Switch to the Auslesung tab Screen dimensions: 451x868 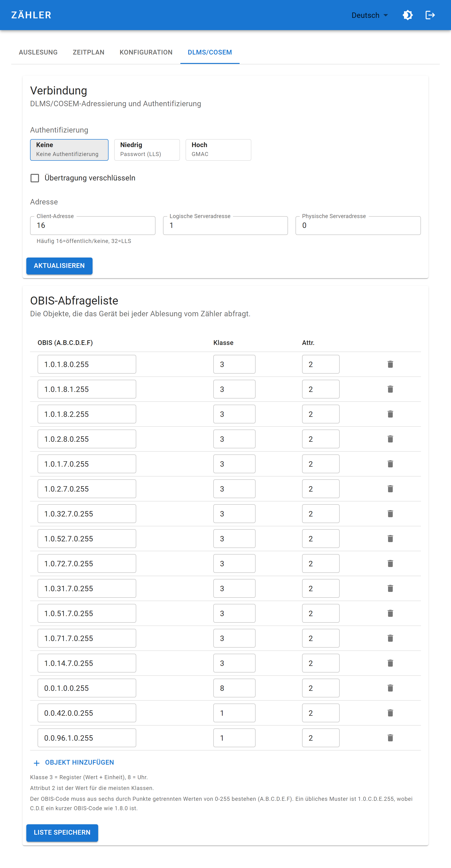(38, 52)
